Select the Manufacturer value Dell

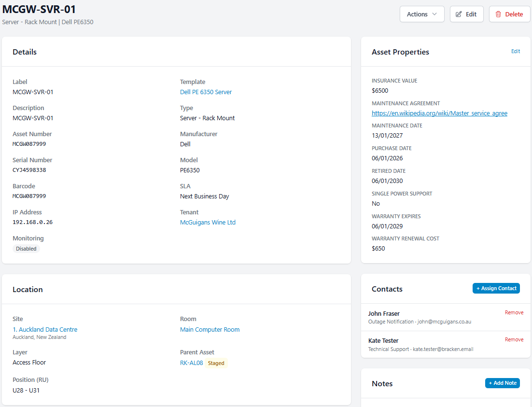(x=185, y=144)
